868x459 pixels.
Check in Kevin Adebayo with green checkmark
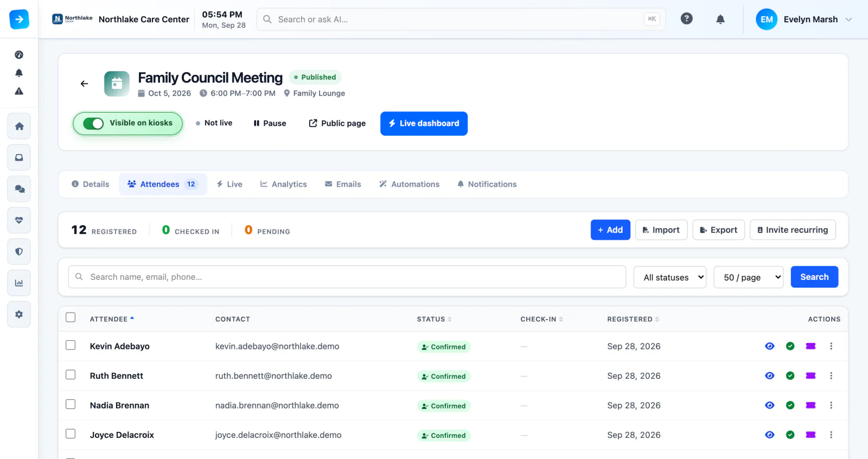[x=790, y=346]
